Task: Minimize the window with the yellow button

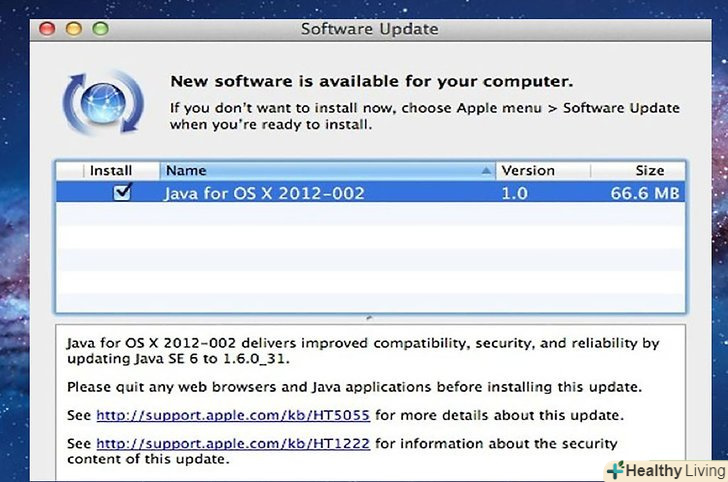Action: coord(73,29)
